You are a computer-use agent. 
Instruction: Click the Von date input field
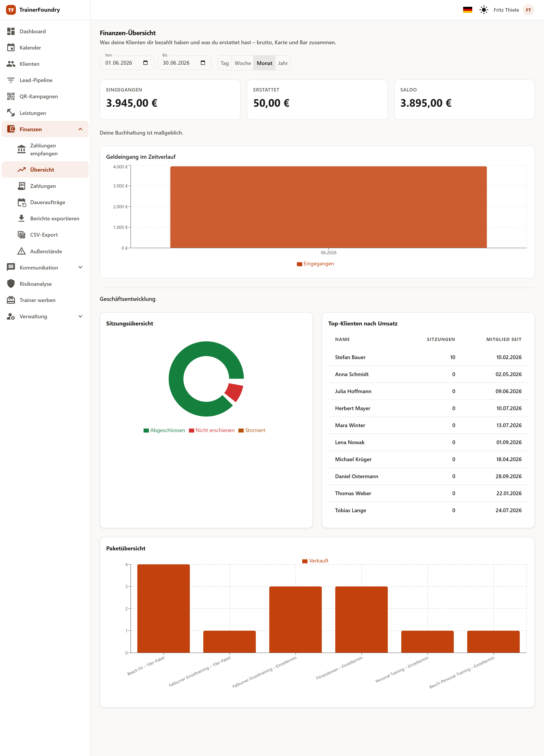point(127,63)
